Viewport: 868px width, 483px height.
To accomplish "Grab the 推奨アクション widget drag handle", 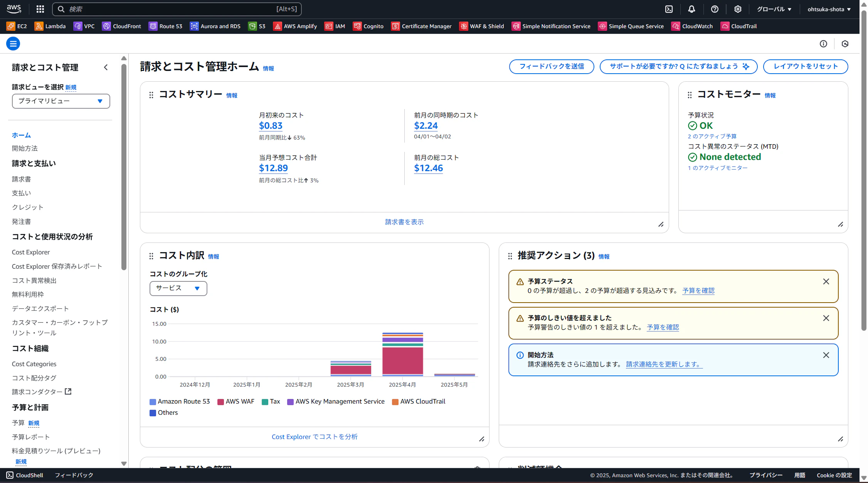I will click(510, 256).
